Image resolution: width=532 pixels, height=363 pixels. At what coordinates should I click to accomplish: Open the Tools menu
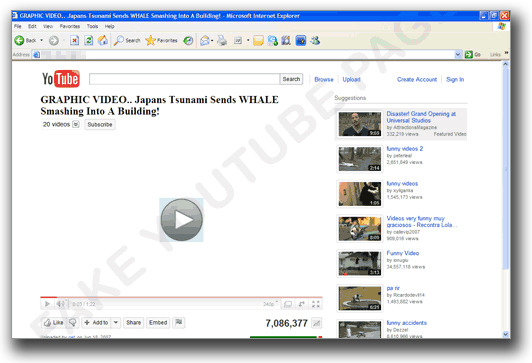(92, 26)
